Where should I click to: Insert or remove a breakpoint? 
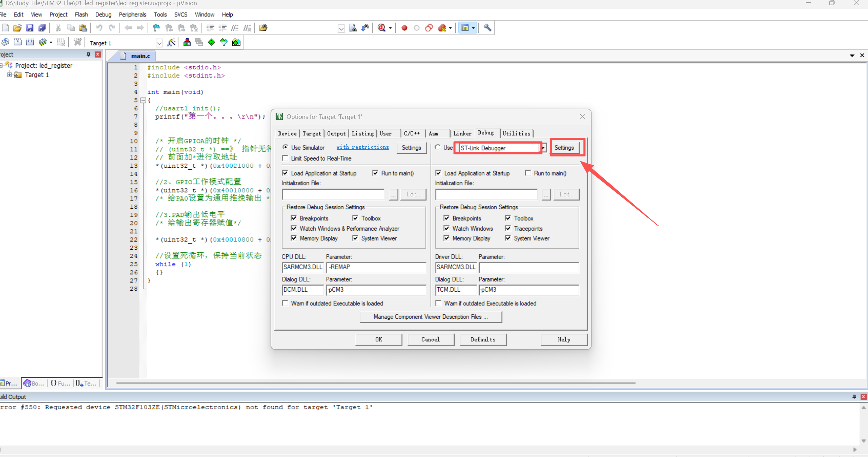click(x=404, y=28)
